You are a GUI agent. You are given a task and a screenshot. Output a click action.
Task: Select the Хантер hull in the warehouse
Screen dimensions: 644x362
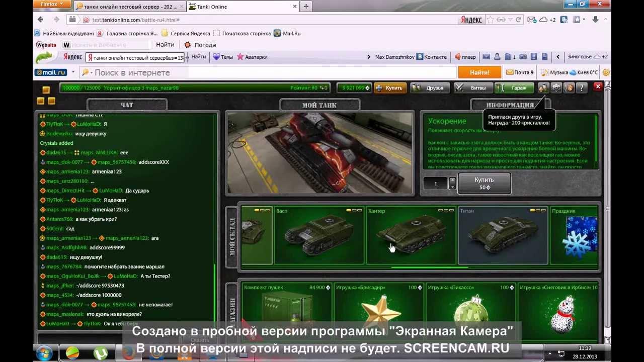coord(411,235)
